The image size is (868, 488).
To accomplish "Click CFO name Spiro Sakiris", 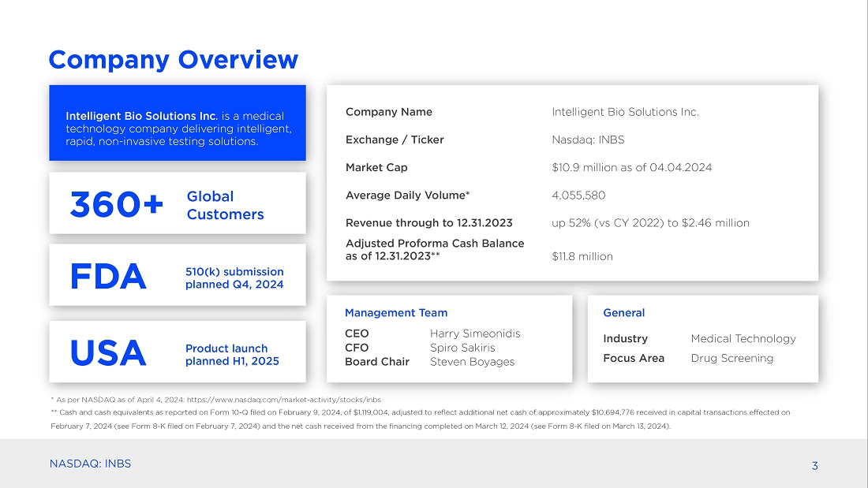I will (x=462, y=348).
